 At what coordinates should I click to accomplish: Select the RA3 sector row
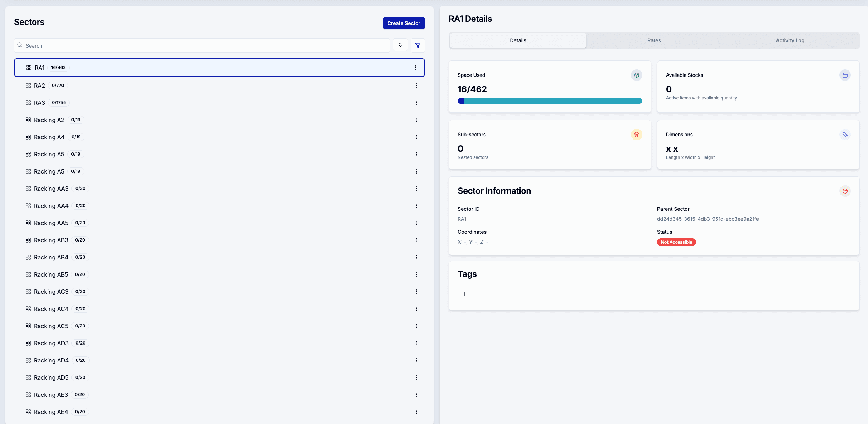40,103
